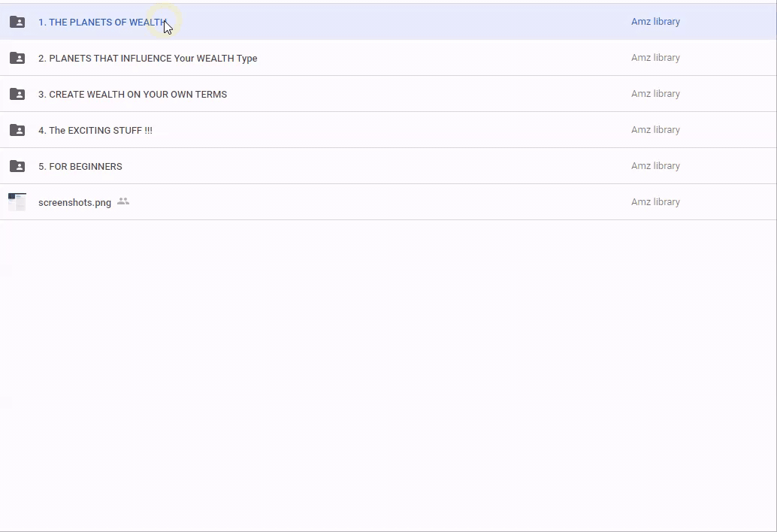The height and width of the screenshot is (532, 777).
Task: Click folder icon beside PLANETS THAT INFLUENCE
Action: point(17,58)
